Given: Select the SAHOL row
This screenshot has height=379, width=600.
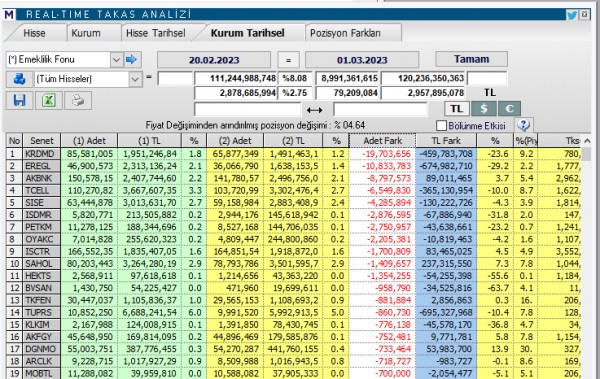Looking at the screenshot, I should coord(293,264).
